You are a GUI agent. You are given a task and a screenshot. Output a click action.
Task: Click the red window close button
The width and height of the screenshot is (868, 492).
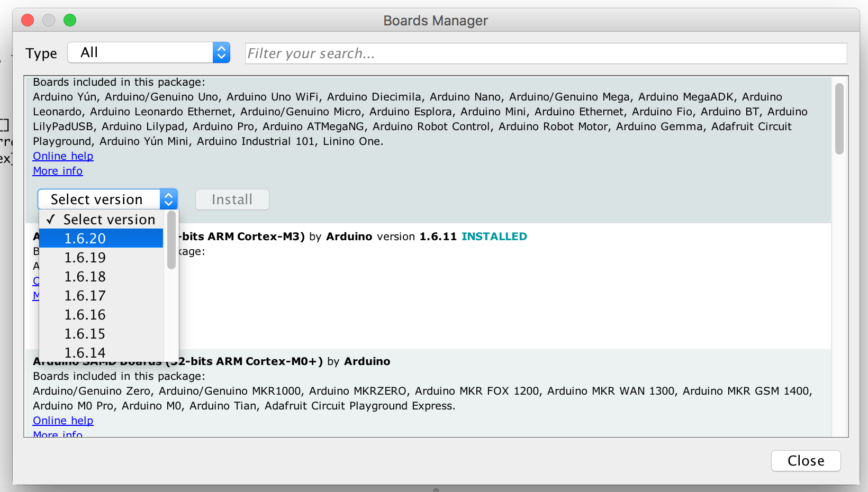click(28, 20)
